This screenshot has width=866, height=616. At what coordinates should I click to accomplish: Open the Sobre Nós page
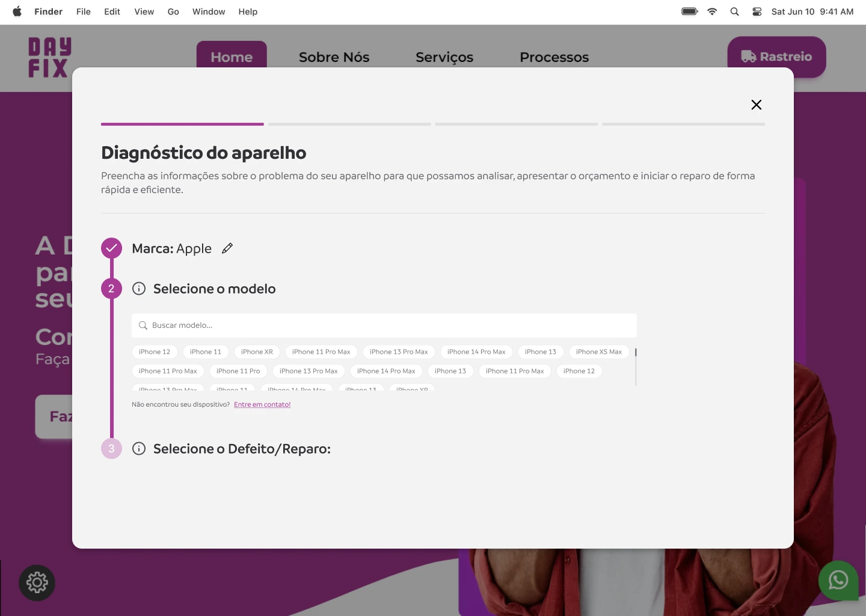pos(334,57)
